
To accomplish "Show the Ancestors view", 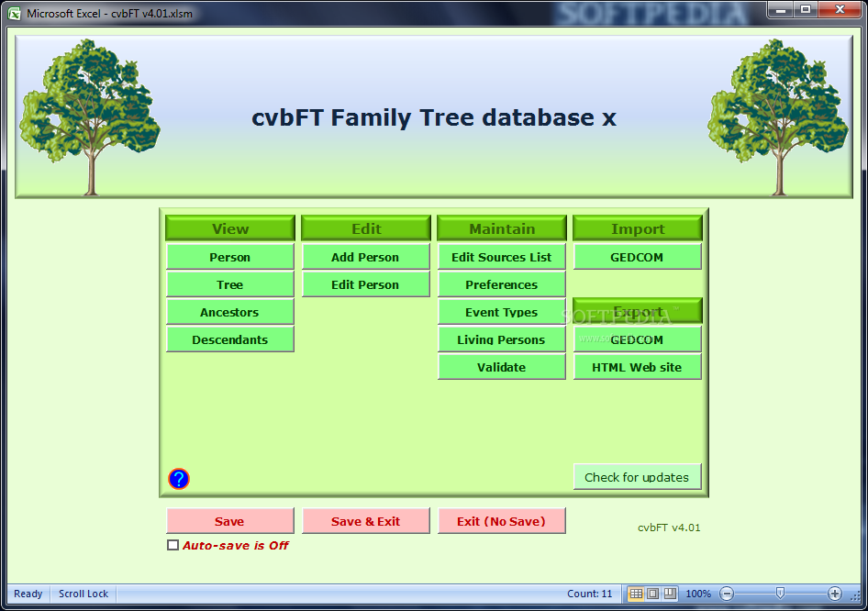I will pos(230,312).
